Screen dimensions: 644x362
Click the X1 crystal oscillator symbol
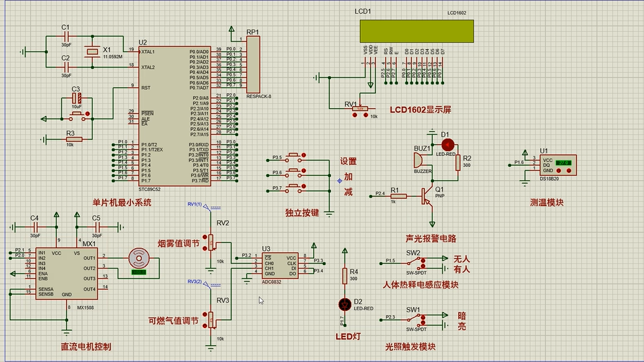tap(92, 52)
